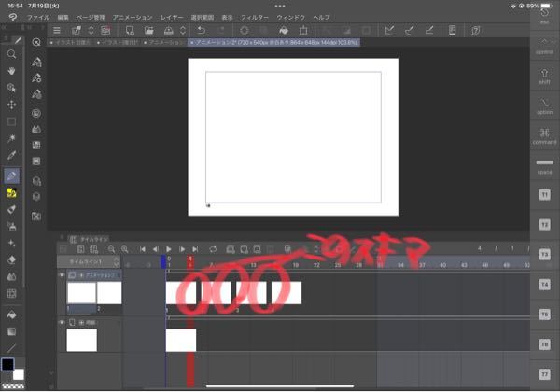Open the ウィンドウ menu
Screen dimensions: 560x392
[290, 17]
